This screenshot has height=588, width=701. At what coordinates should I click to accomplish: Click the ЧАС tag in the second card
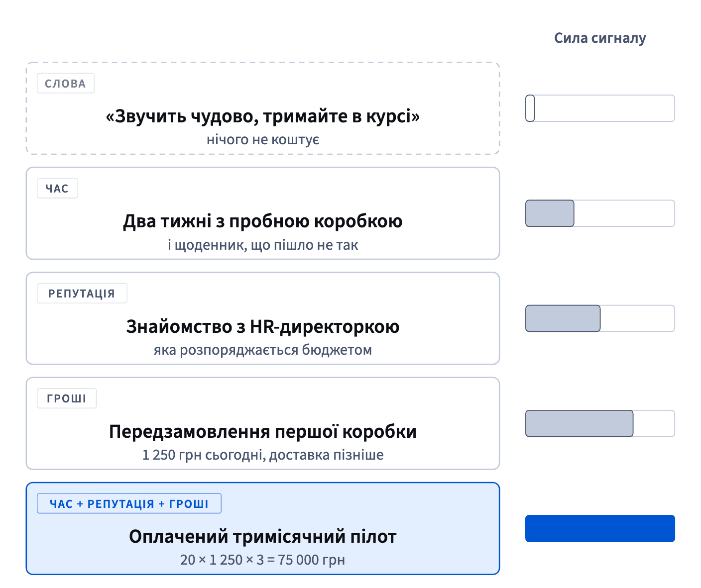point(57,189)
